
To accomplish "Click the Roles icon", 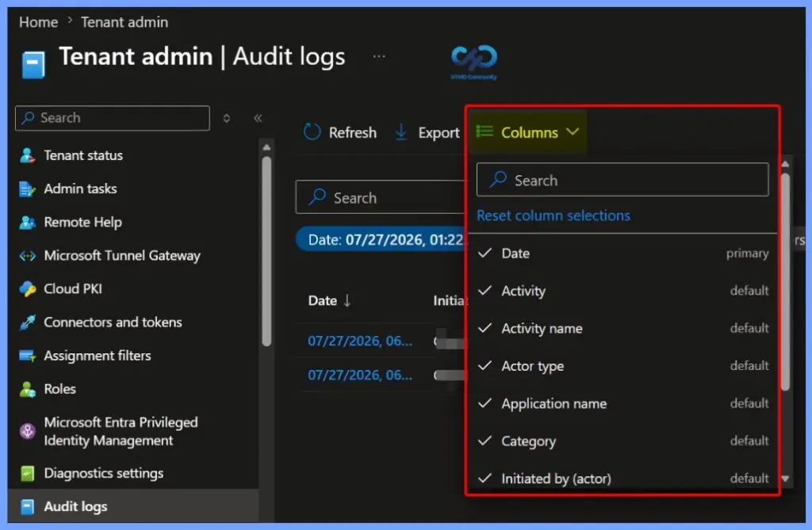I will pos(27,389).
